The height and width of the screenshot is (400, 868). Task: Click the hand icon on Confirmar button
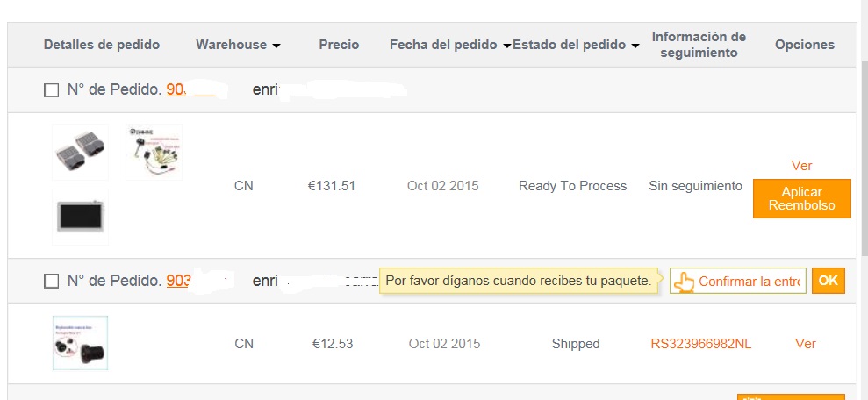click(684, 282)
